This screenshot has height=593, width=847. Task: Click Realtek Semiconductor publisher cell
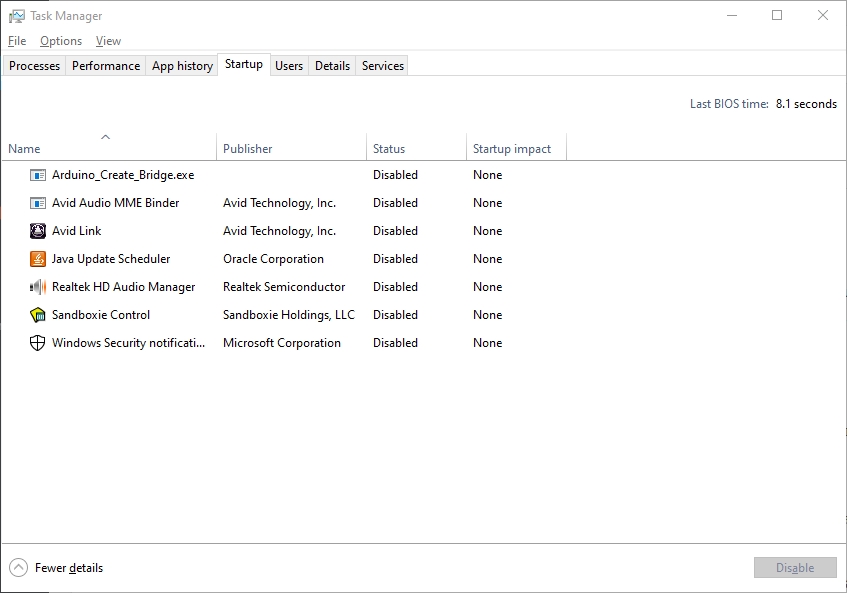click(284, 287)
